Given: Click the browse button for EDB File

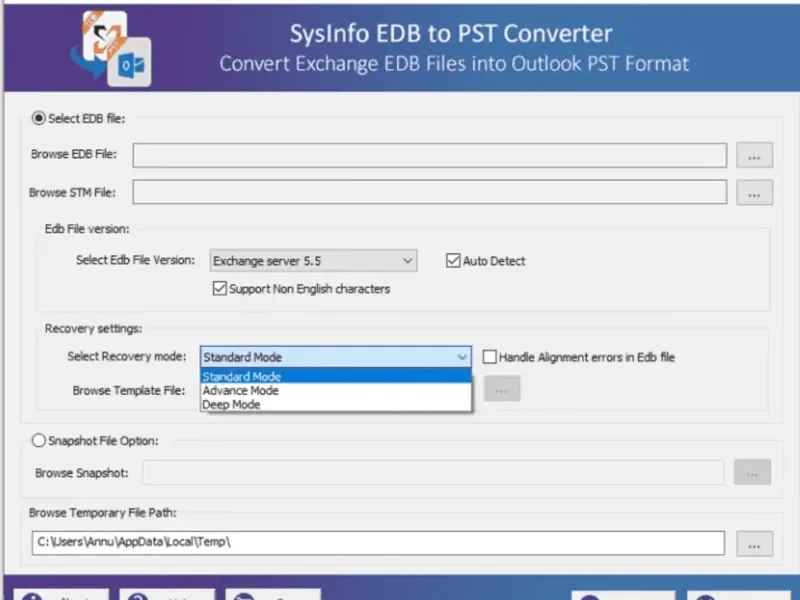Looking at the screenshot, I should (x=754, y=155).
